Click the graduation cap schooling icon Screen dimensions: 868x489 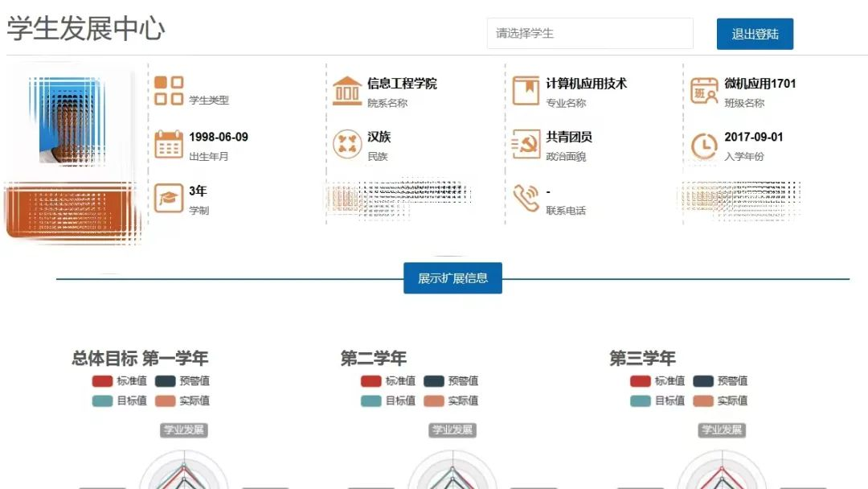coord(169,198)
